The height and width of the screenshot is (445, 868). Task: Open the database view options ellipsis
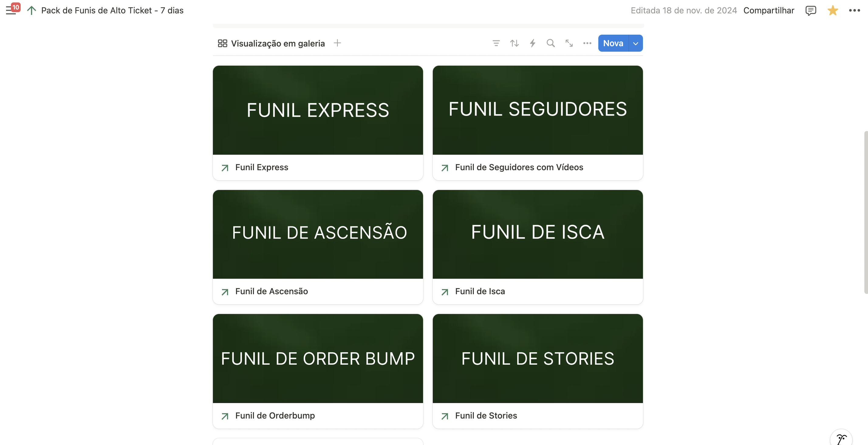[587, 43]
